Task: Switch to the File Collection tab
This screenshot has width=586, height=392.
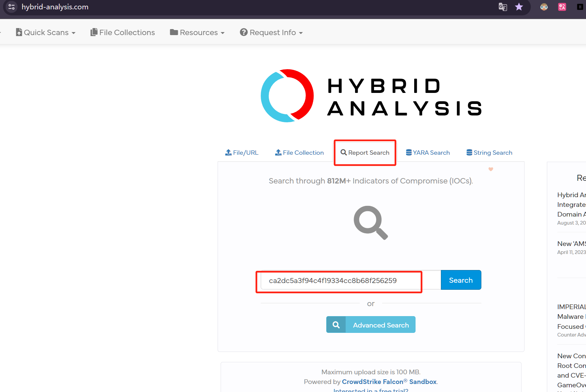Action: coord(300,153)
